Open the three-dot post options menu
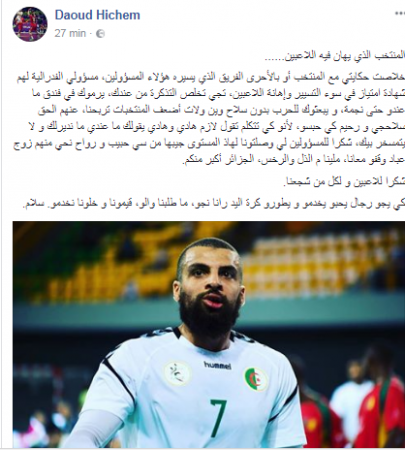The width and height of the screenshot is (405, 450). 399,14
